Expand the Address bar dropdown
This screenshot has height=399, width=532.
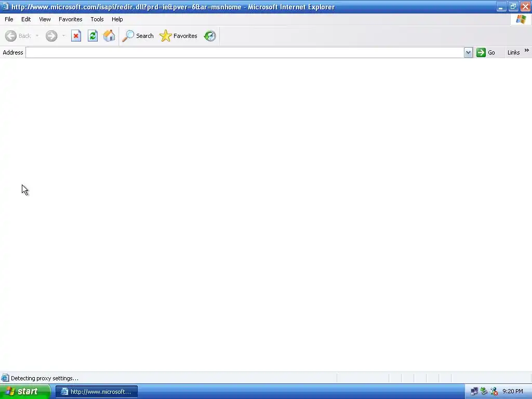click(x=468, y=52)
